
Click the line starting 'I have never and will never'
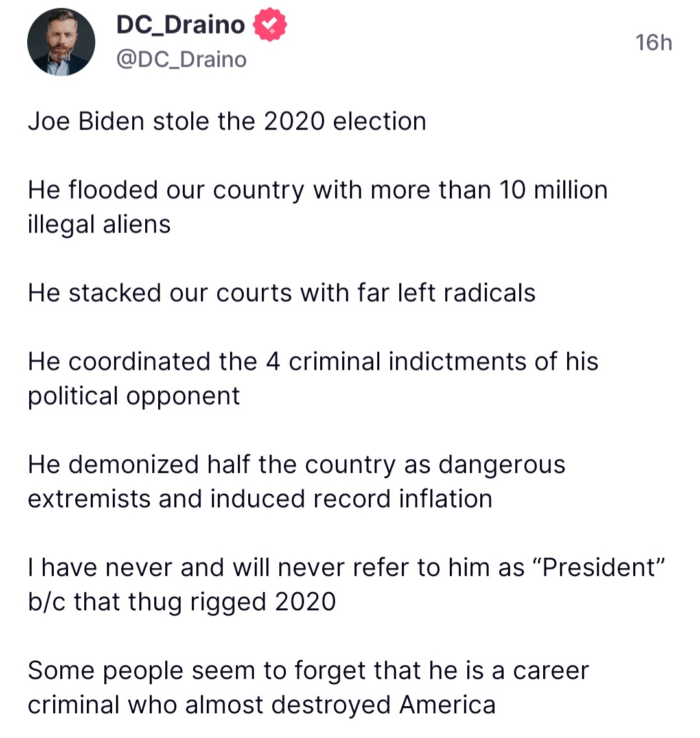click(x=347, y=568)
